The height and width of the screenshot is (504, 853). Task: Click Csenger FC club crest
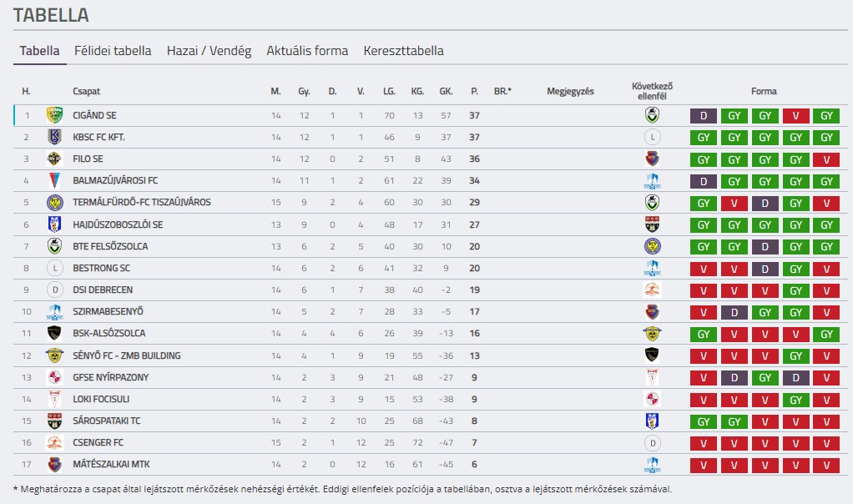tap(54, 442)
